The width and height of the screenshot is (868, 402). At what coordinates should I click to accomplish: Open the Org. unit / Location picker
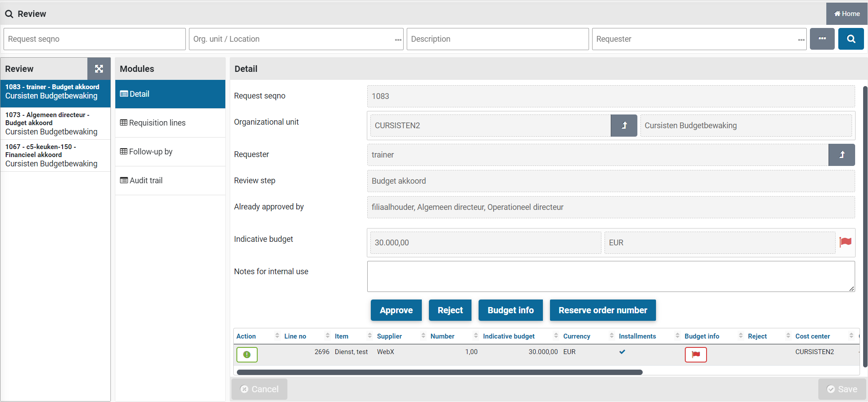[x=398, y=39]
